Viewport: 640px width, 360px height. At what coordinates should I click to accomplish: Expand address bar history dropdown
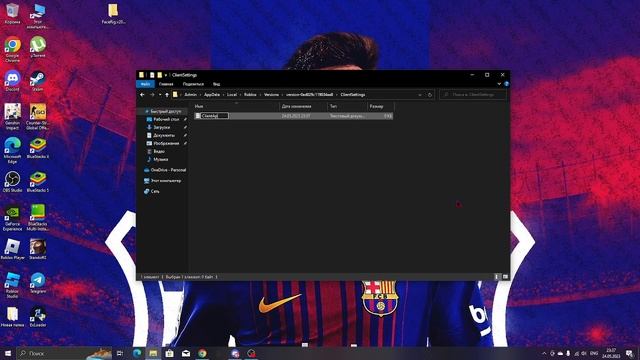[420, 95]
